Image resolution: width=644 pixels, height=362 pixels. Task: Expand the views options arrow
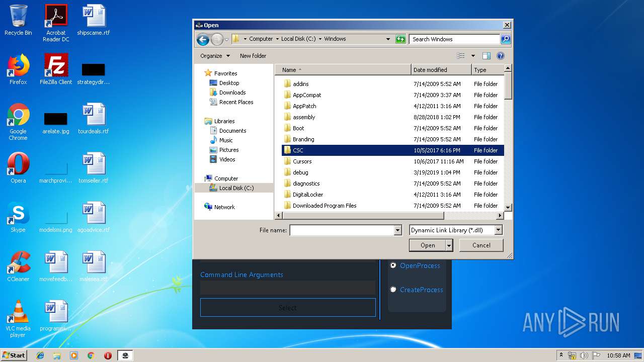473,56
